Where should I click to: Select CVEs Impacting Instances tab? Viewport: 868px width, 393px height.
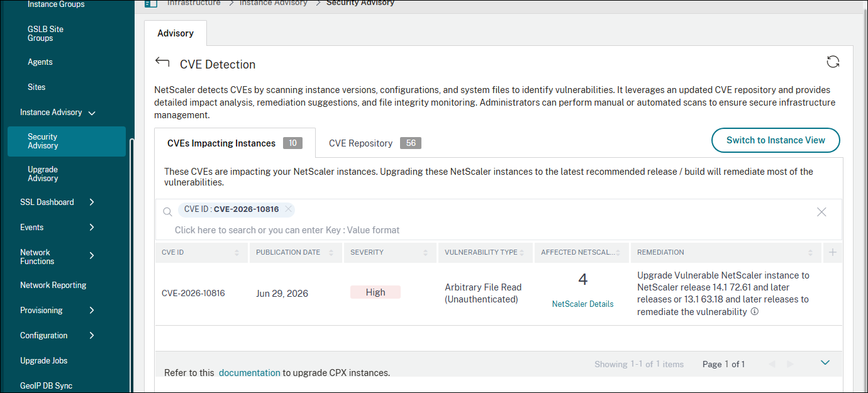tap(235, 143)
